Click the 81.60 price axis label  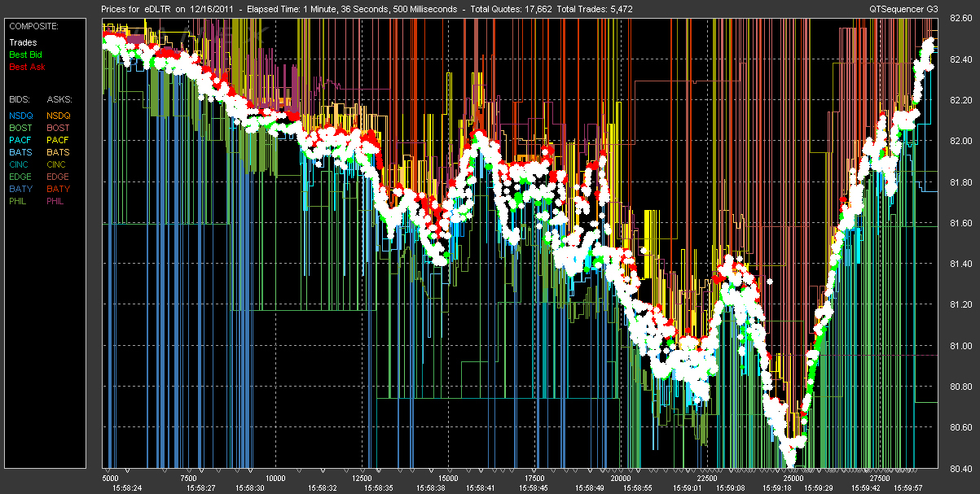(962, 223)
